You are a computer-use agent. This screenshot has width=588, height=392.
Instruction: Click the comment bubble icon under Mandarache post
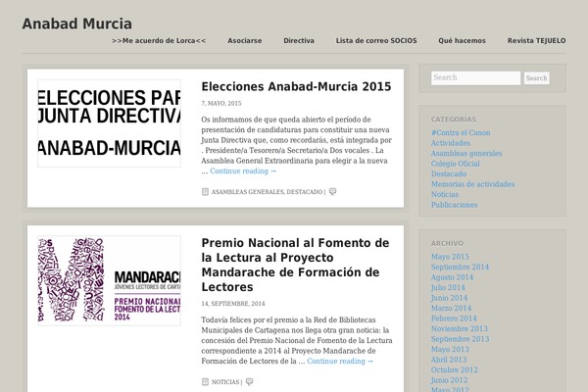249,382
